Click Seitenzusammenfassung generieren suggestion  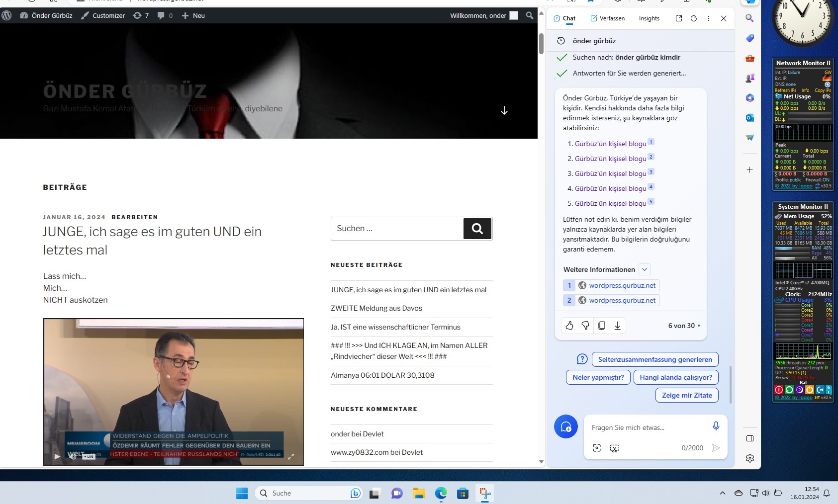(x=655, y=359)
